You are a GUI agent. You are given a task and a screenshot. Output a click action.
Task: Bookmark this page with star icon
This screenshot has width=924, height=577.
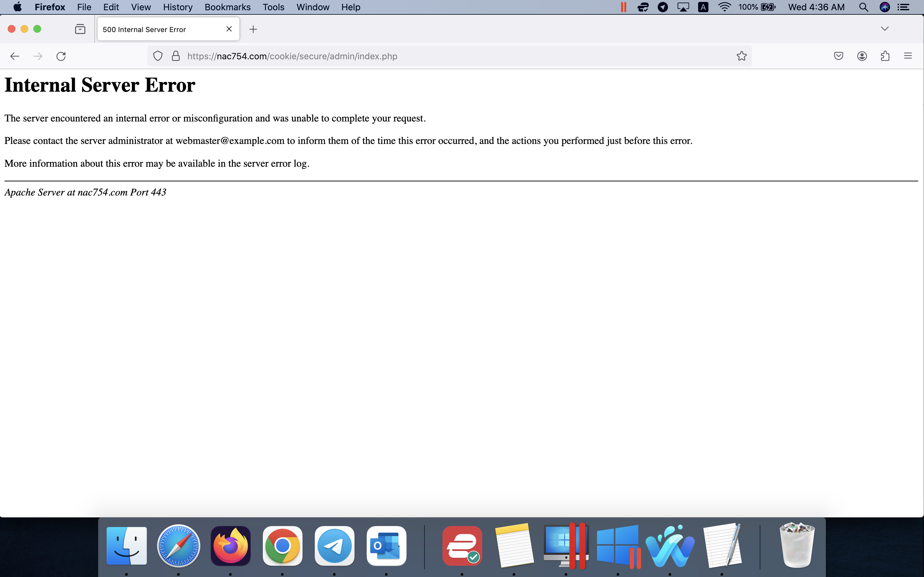(741, 56)
